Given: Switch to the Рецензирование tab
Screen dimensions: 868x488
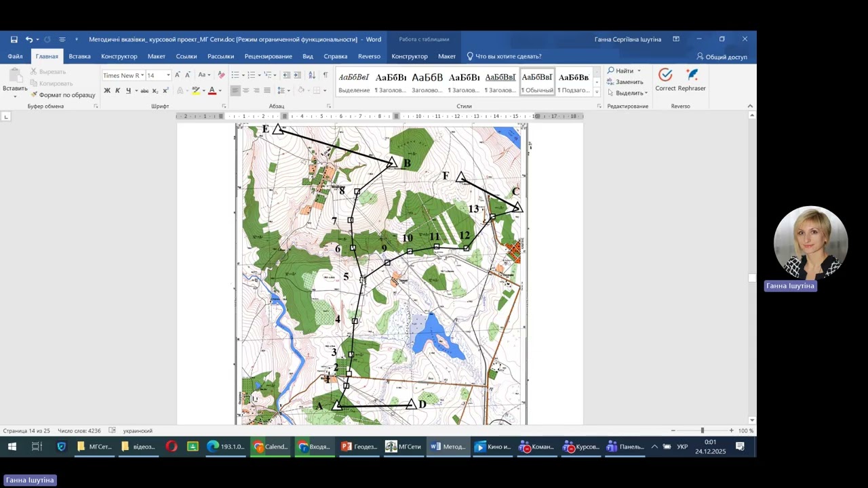Looking at the screenshot, I should 269,56.
